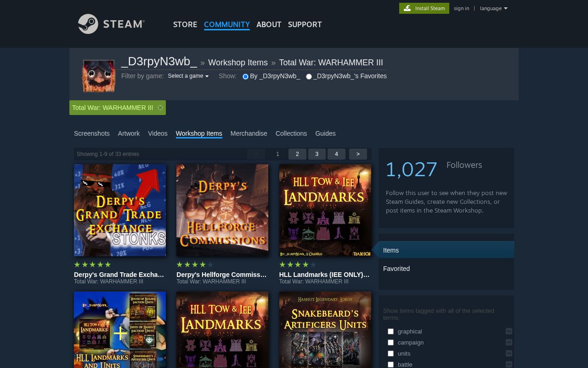Open Derpy's Hellforge Commissions thumbnail
Viewport: 588px width, 368px height.
pyautogui.click(x=222, y=210)
